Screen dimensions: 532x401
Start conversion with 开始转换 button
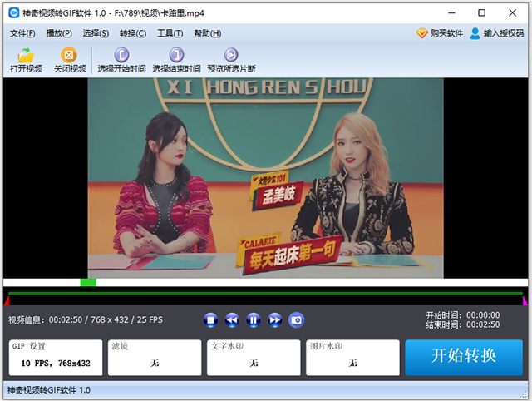(464, 357)
